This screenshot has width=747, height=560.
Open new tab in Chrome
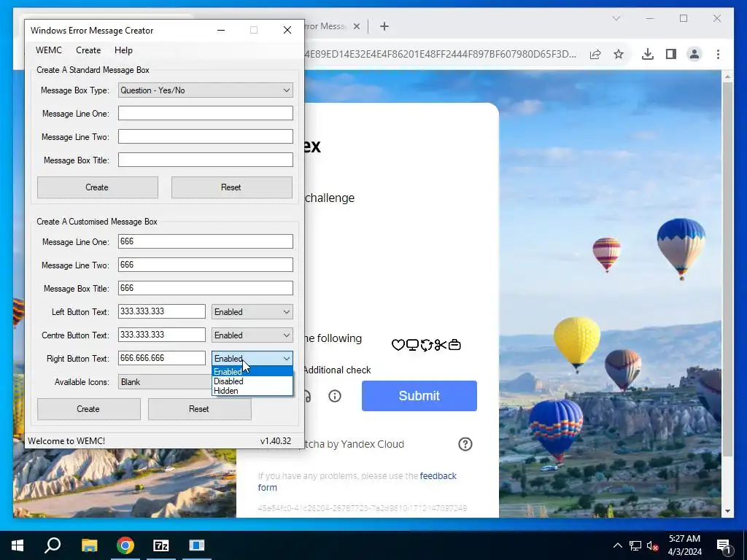click(x=384, y=26)
